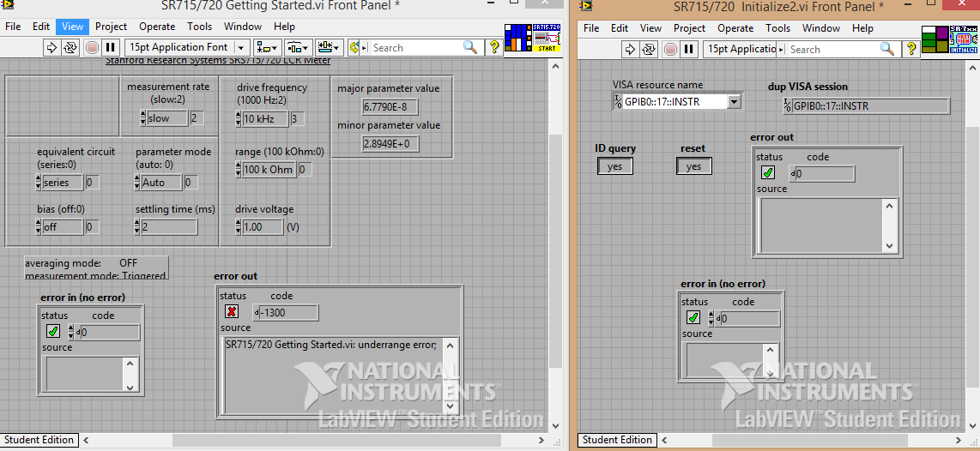Click drive voltage stepper arrows
The image size is (980, 451).
click(238, 226)
